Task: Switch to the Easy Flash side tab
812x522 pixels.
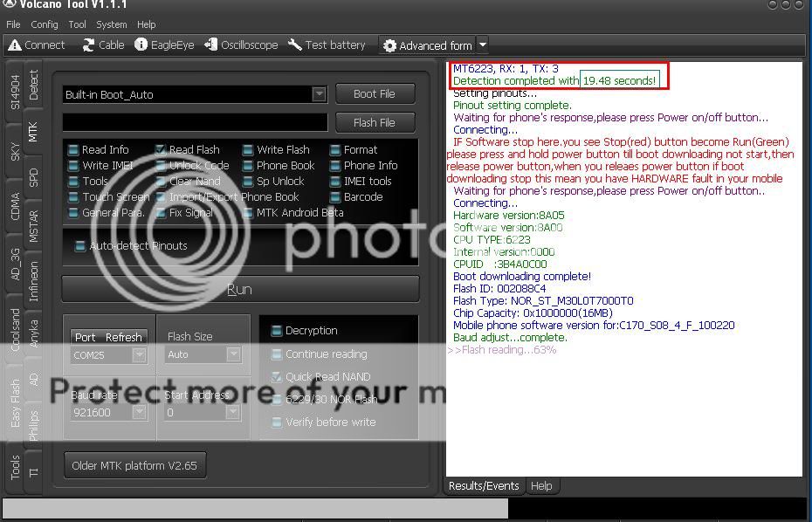Action: coord(15,402)
